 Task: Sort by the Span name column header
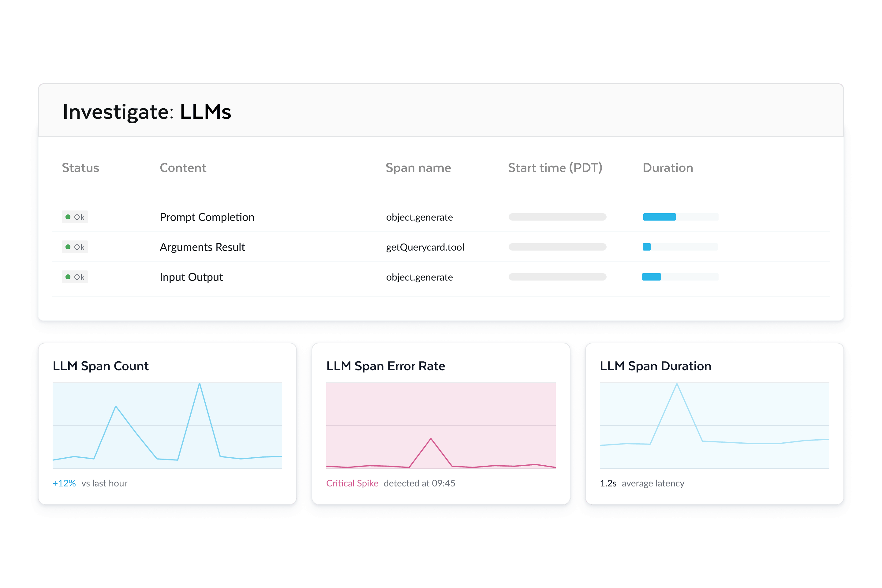(x=418, y=168)
